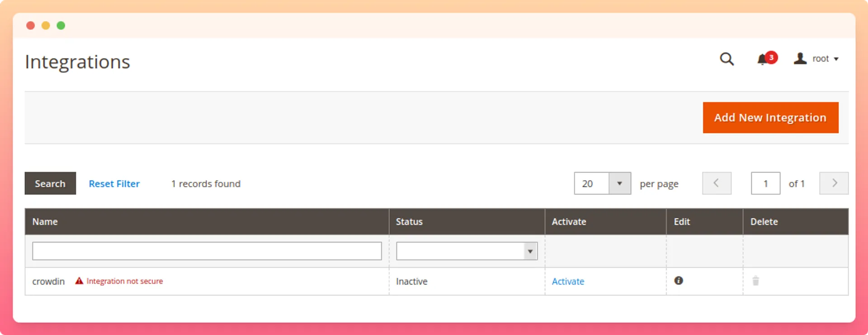Open the search magnifier icon
Screen dimensions: 868x335
click(726, 59)
